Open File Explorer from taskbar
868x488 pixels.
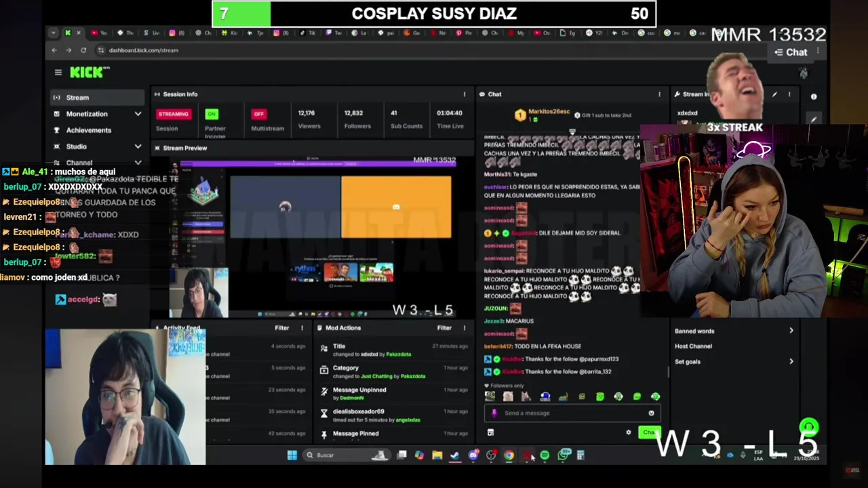coord(437,455)
